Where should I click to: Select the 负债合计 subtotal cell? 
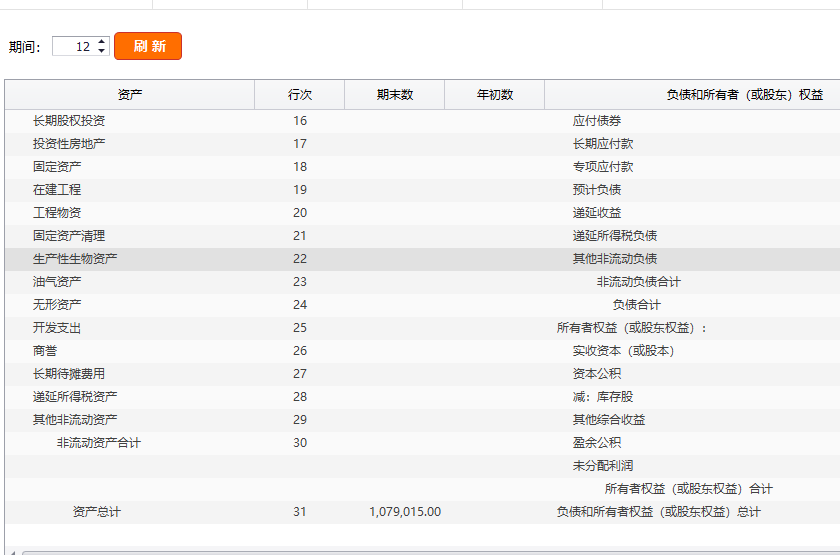tap(637, 305)
